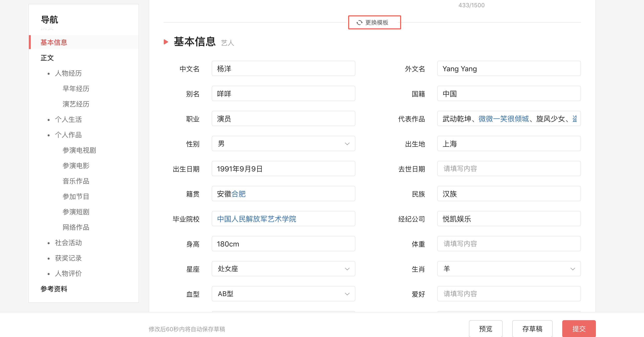Expand the 生肖 dropdown showing 羊
This screenshot has width=644, height=337.
573,269
